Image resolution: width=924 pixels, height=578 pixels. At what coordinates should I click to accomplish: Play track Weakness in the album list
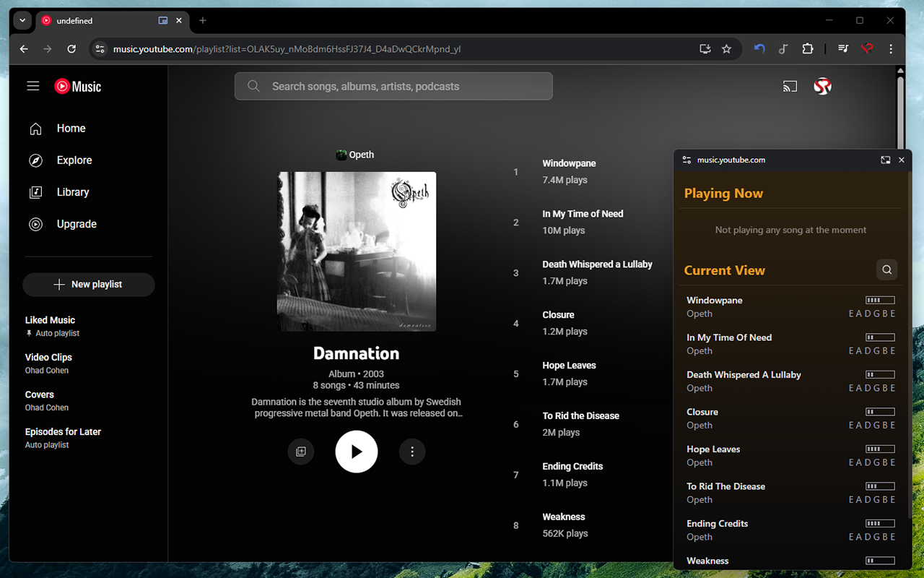[564, 517]
